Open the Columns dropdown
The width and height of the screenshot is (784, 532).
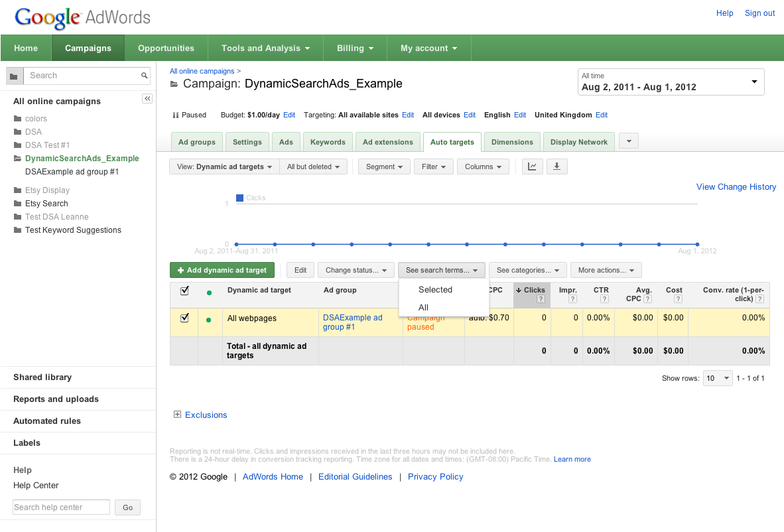(483, 166)
